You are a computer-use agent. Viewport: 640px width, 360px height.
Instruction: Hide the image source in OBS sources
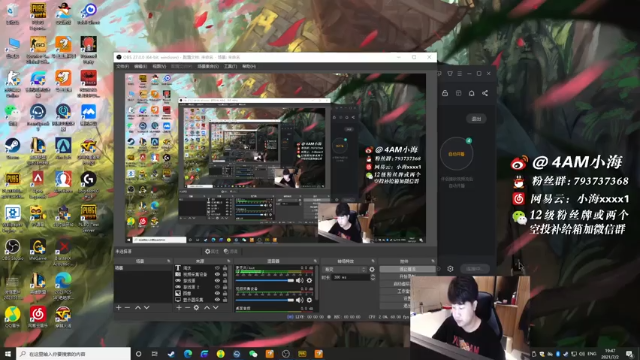click(218, 293)
